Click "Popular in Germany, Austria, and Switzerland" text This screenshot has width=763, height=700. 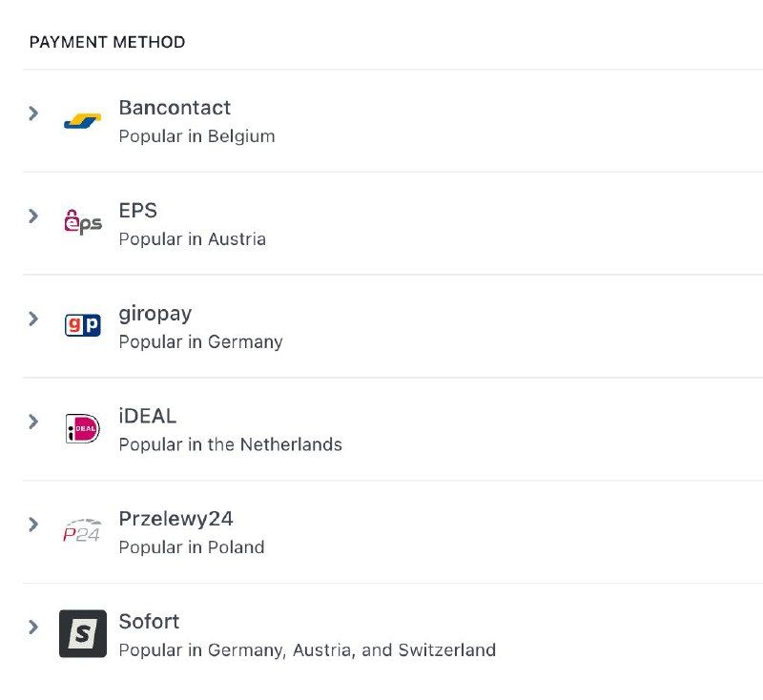307,650
